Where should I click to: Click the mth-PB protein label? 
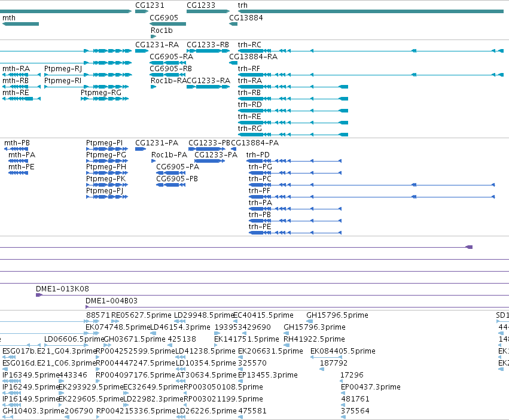click(x=17, y=143)
